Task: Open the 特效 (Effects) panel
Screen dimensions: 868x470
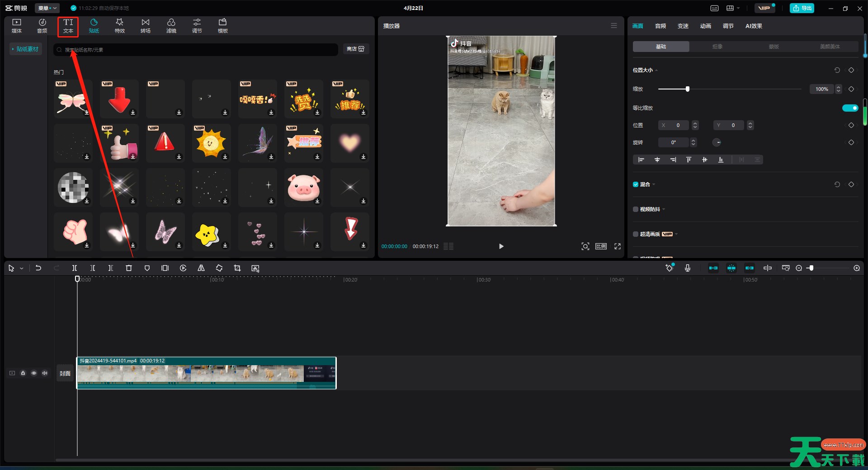Action: click(x=119, y=26)
